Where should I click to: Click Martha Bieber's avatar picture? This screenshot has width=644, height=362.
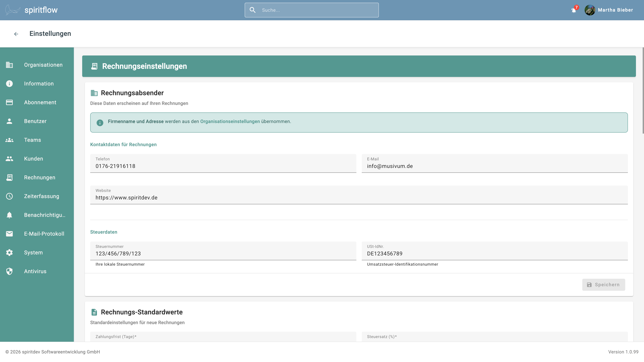pyautogui.click(x=590, y=10)
